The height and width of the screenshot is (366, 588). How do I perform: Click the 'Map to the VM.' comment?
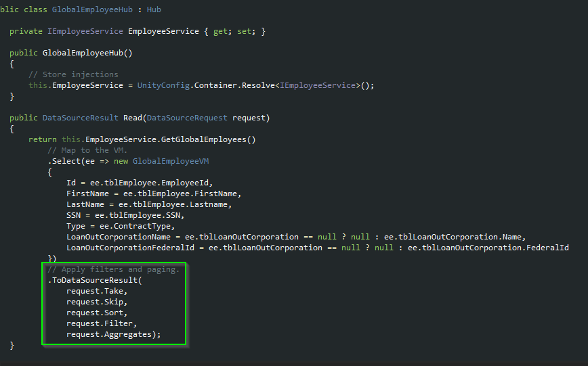click(x=87, y=150)
